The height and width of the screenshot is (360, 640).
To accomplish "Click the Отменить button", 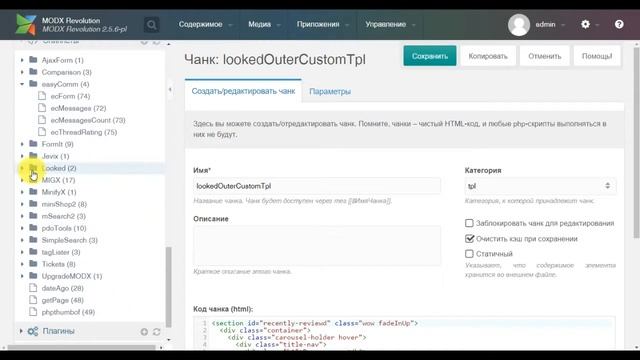I will point(544,56).
